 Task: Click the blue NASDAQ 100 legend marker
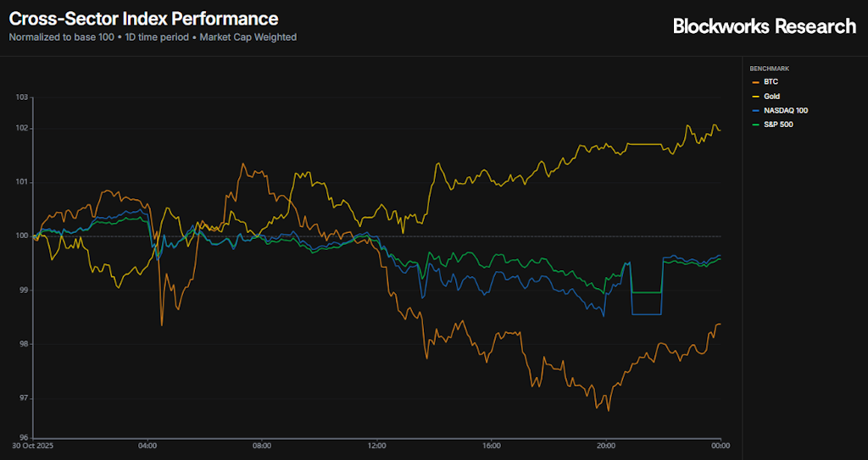coord(755,111)
